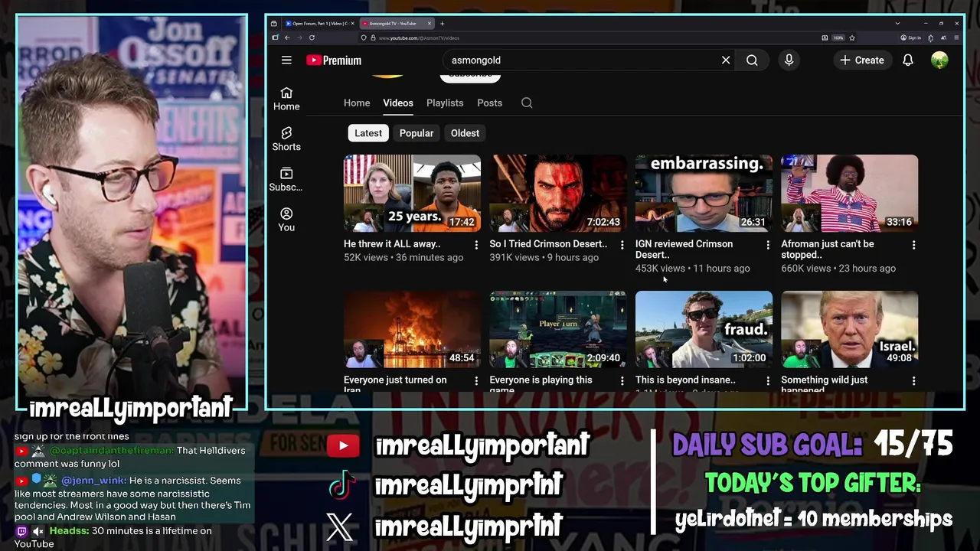This screenshot has height=551, width=980.
Task: Open the notifications bell
Action: pyautogui.click(x=908, y=60)
